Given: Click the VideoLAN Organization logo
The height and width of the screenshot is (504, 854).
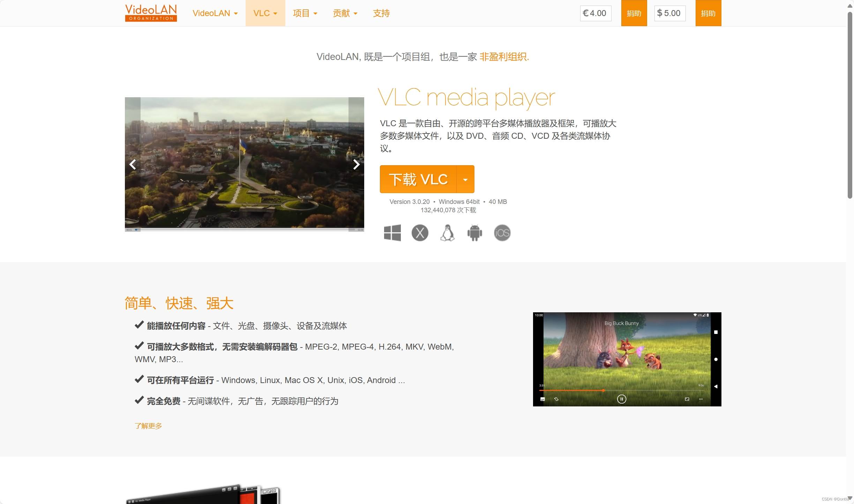Looking at the screenshot, I should pyautogui.click(x=151, y=13).
